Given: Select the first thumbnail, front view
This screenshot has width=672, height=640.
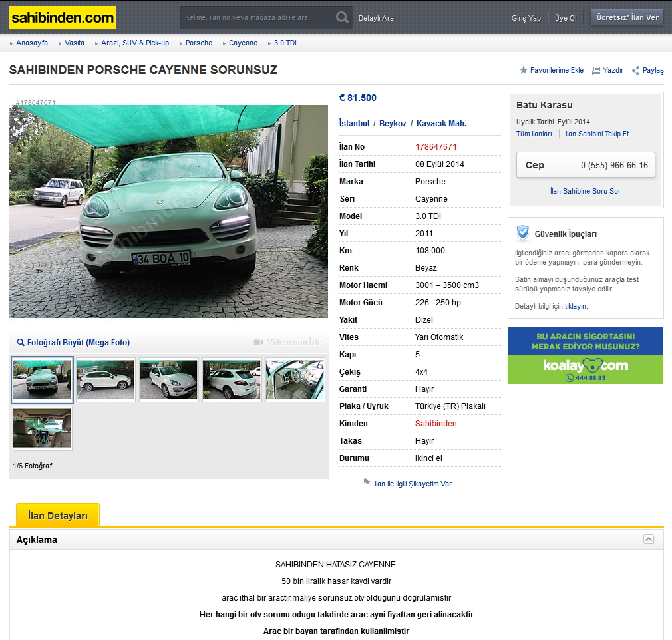Looking at the screenshot, I should pos(43,380).
